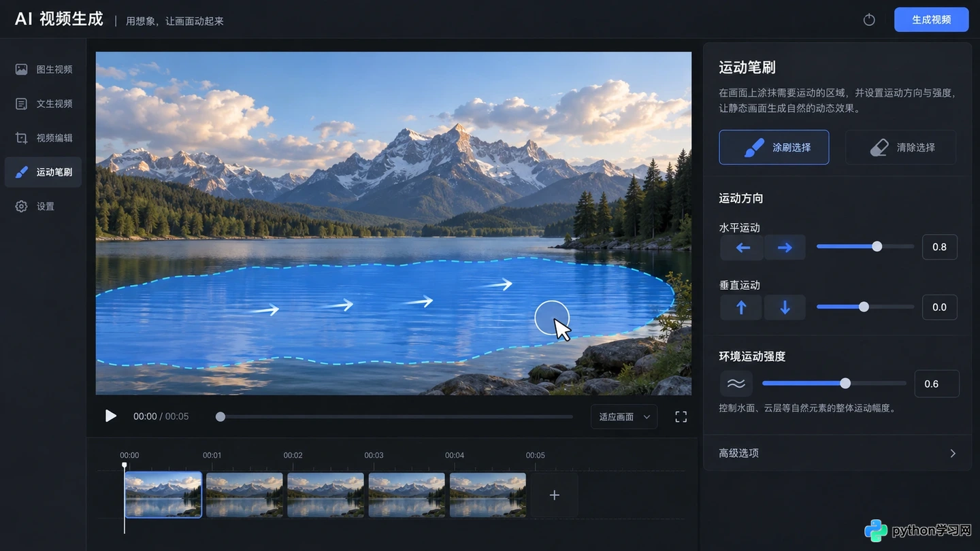This screenshot has width=980, height=551.
Task: Add a new clip with plus button
Action: pyautogui.click(x=554, y=495)
